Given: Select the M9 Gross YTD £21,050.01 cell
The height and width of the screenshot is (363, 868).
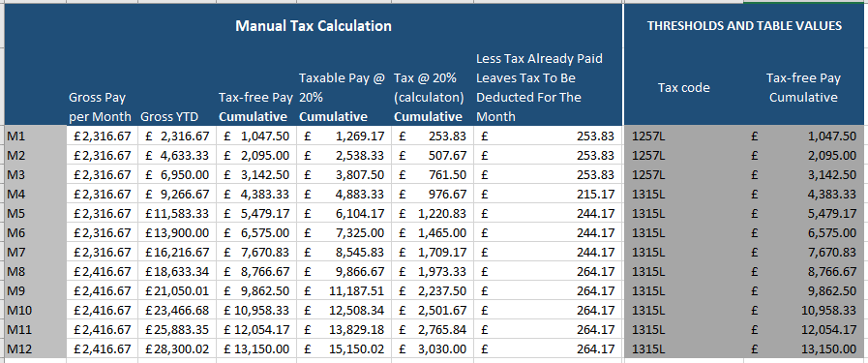Looking at the screenshot, I should tap(177, 291).
